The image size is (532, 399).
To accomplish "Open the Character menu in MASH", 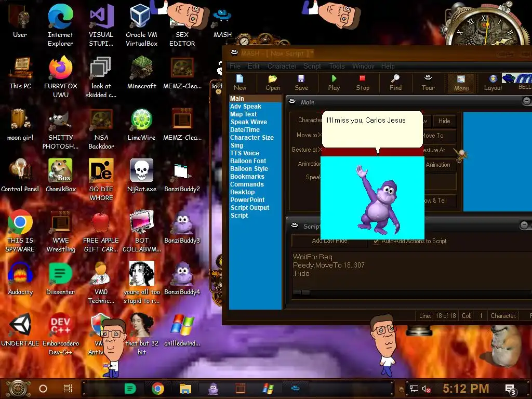I will pyautogui.click(x=282, y=66).
